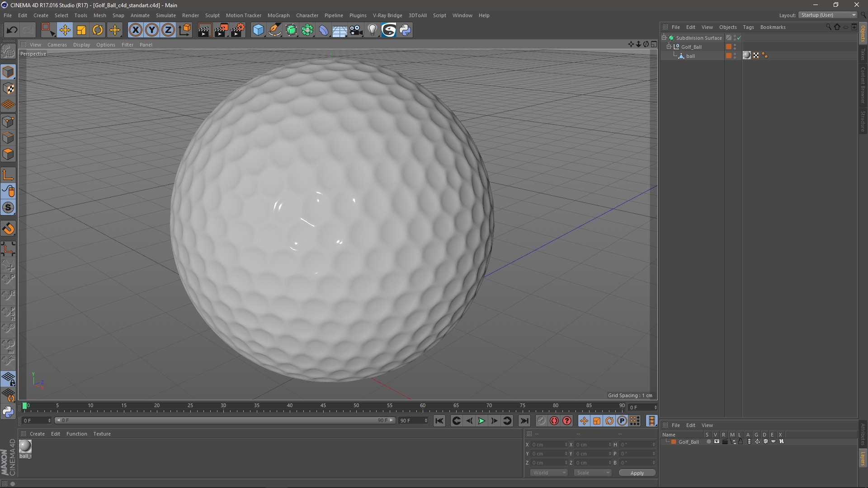Step the end frame 90 F spinner

point(425,421)
